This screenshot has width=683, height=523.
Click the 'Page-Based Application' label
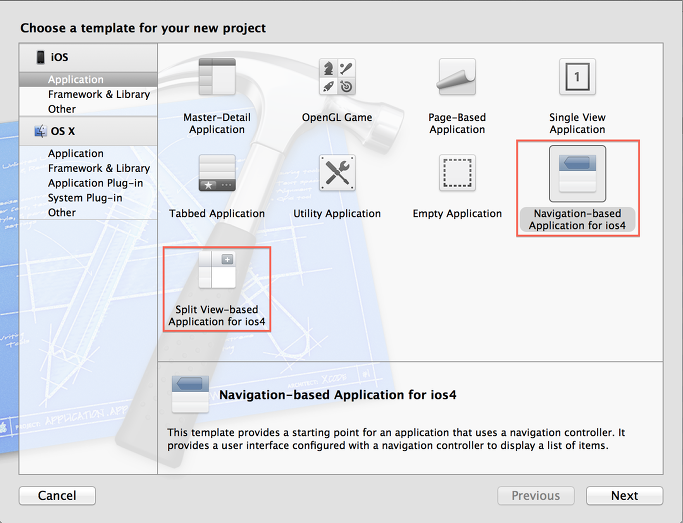tap(457, 123)
